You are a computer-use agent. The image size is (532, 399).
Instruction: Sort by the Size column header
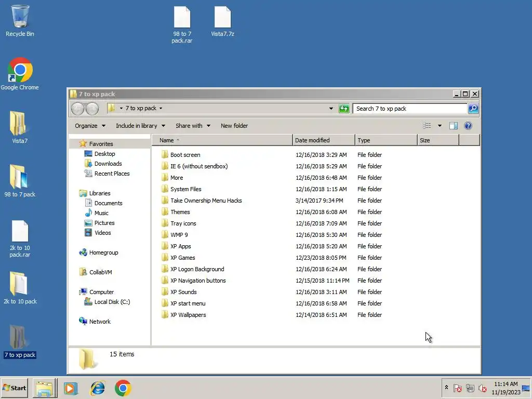coord(438,140)
